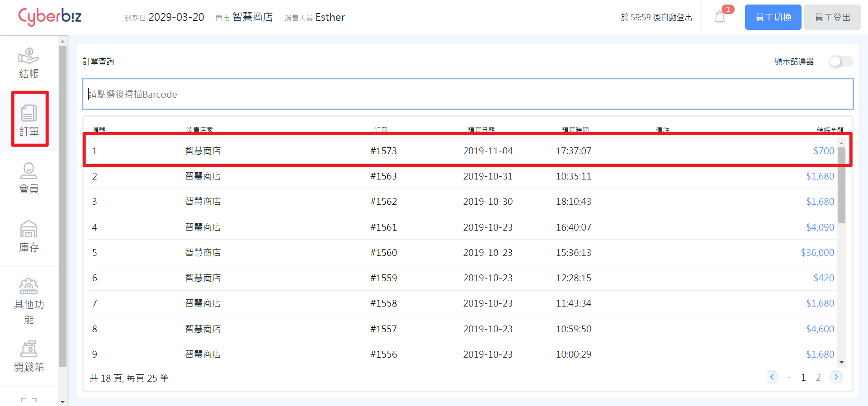The height and width of the screenshot is (406, 868).
Task: Select order number #1559
Action: 383,278
